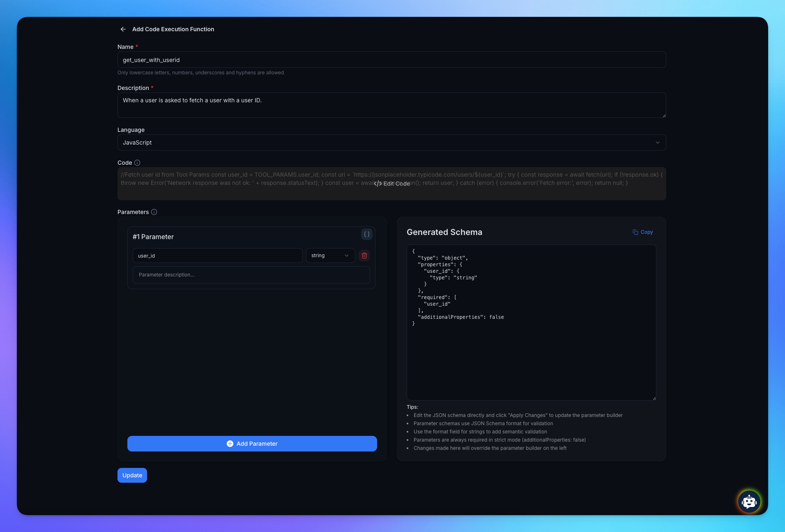Viewport: 785px width, 532px height.
Task: Focus the Name field containing get_user_with_userid
Action: point(391,60)
